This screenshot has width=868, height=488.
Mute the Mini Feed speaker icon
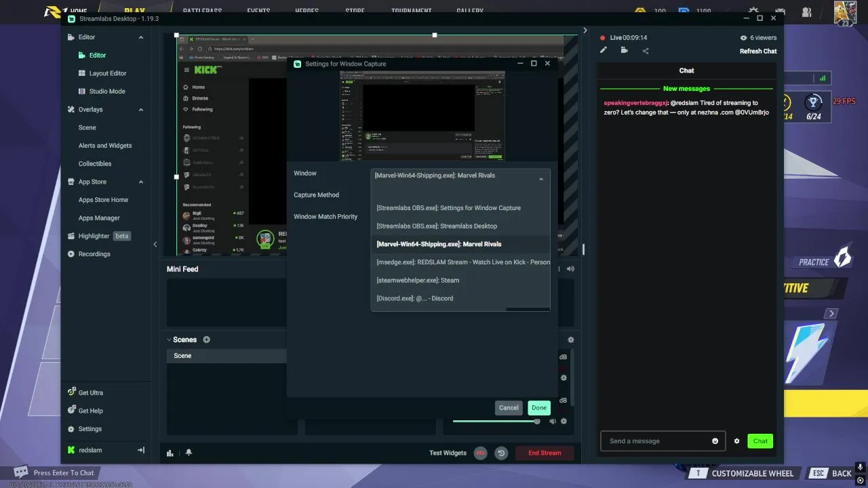click(571, 269)
